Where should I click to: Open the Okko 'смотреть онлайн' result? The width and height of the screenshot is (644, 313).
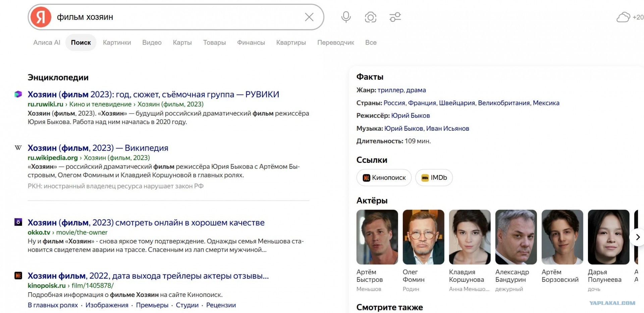(x=146, y=223)
